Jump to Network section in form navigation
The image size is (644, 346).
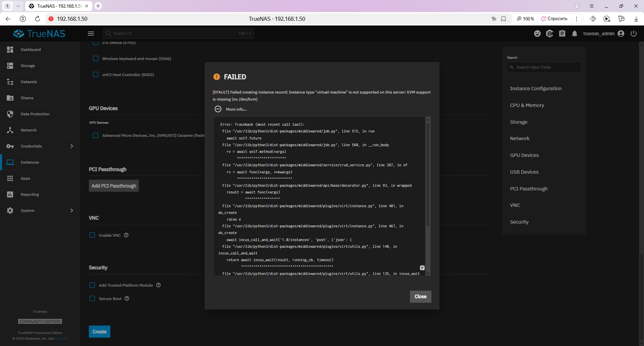tap(520, 138)
